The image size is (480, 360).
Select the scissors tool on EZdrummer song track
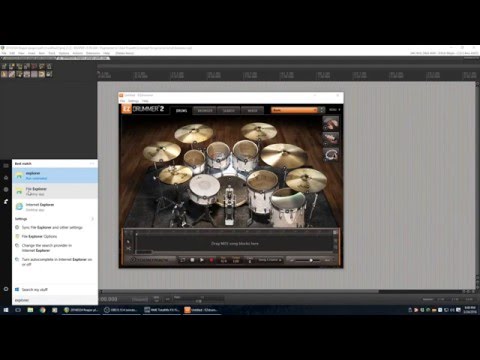tap(128, 249)
